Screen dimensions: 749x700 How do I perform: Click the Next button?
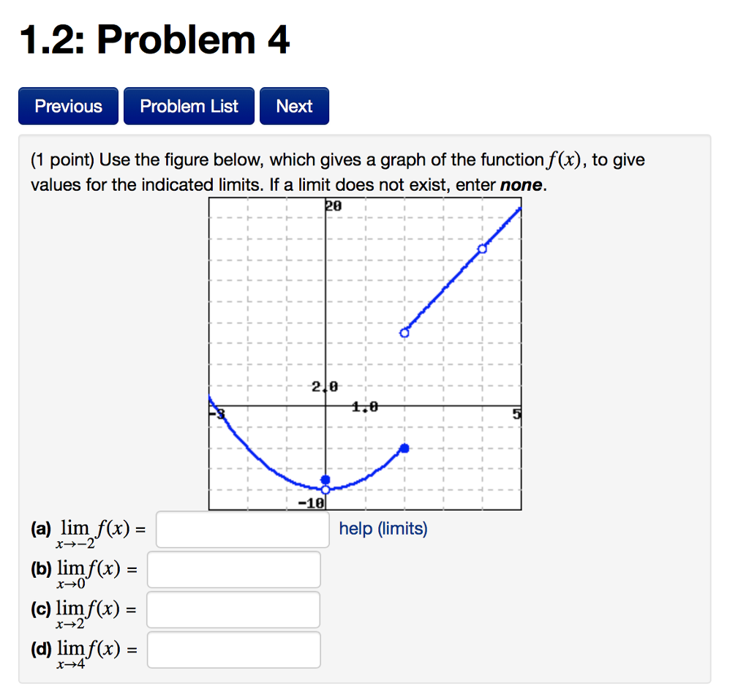pyautogui.click(x=294, y=105)
